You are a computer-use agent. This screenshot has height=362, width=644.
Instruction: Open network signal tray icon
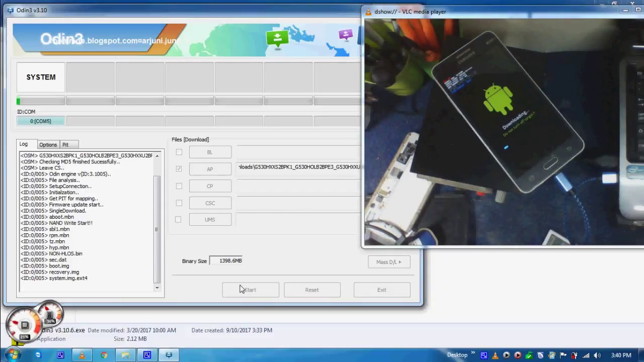click(x=586, y=355)
